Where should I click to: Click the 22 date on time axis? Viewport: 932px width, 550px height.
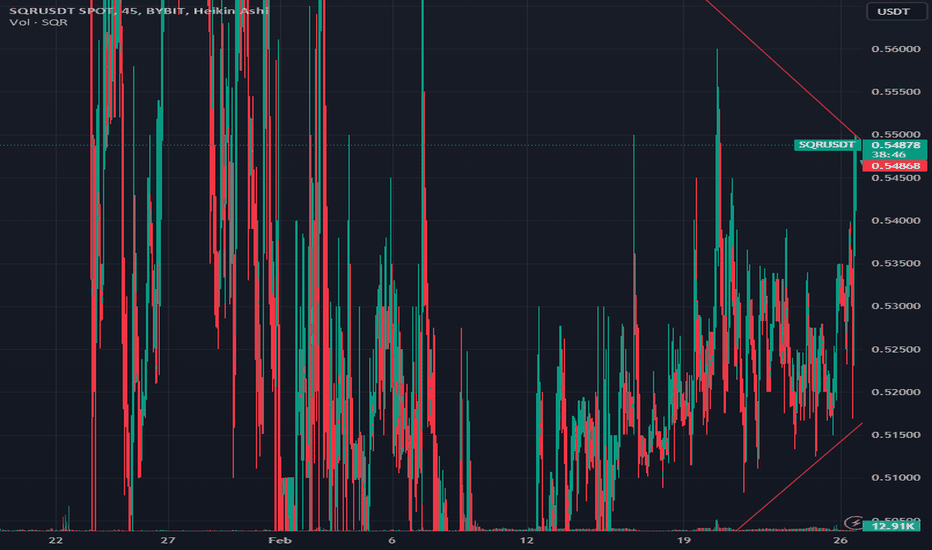click(x=55, y=540)
